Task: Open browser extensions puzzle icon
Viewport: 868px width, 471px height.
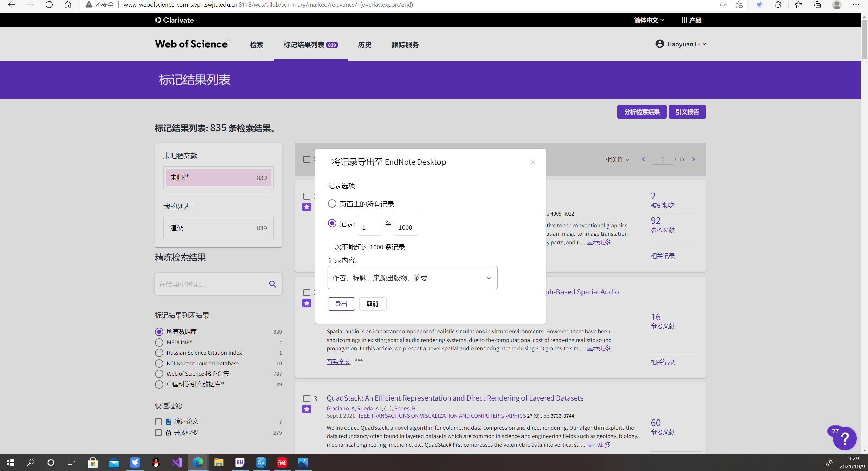Action: [778, 5]
